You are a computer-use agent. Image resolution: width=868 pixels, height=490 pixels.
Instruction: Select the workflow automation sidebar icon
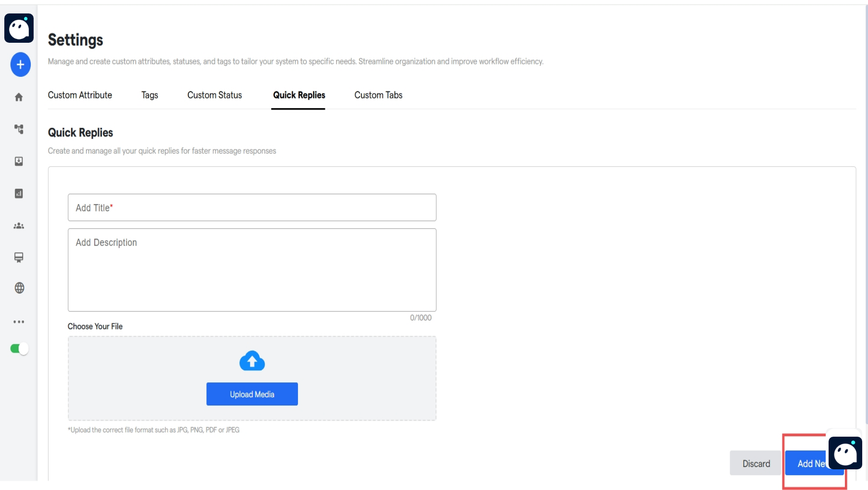point(19,129)
